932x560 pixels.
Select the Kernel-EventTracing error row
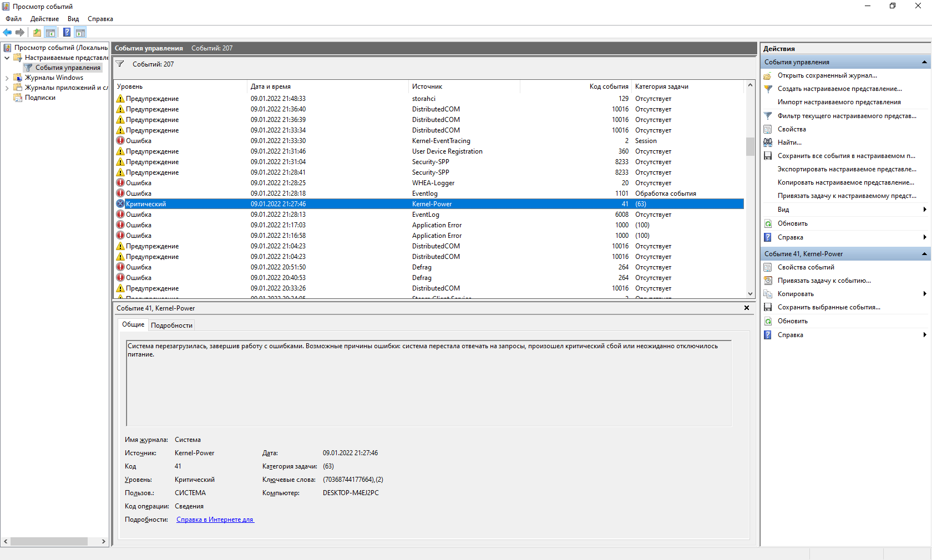(429, 141)
